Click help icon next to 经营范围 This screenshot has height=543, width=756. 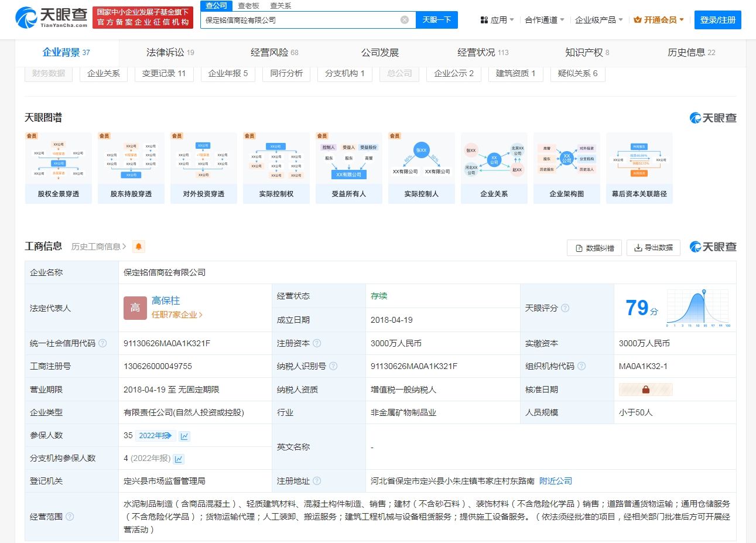(70, 517)
